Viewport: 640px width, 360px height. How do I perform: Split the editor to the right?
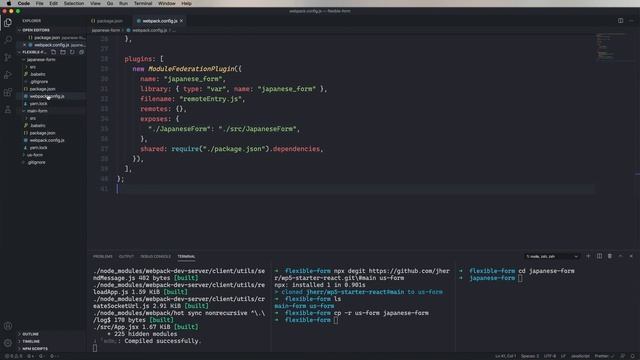tap(620, 20)
